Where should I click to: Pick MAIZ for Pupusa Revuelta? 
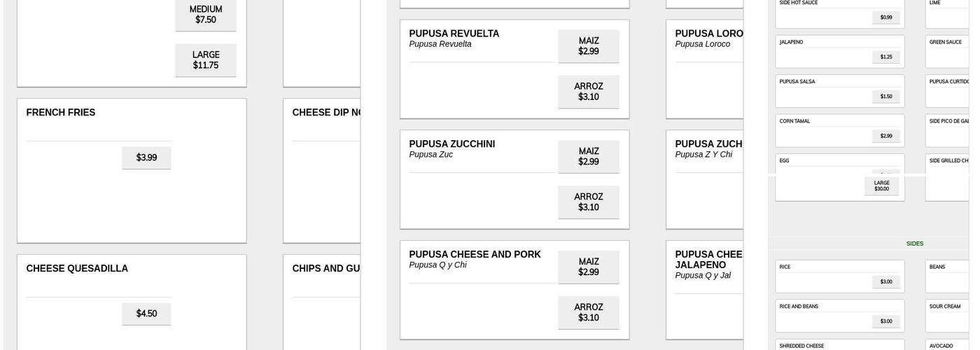coord(588,46)
